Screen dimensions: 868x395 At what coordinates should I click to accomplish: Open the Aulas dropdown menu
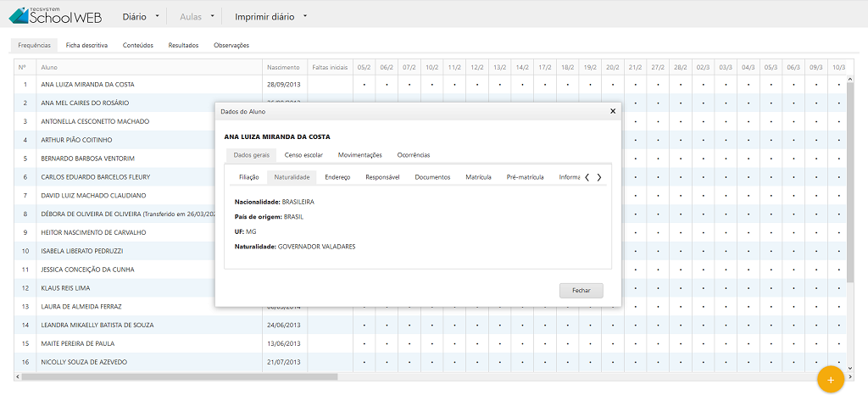195,16
